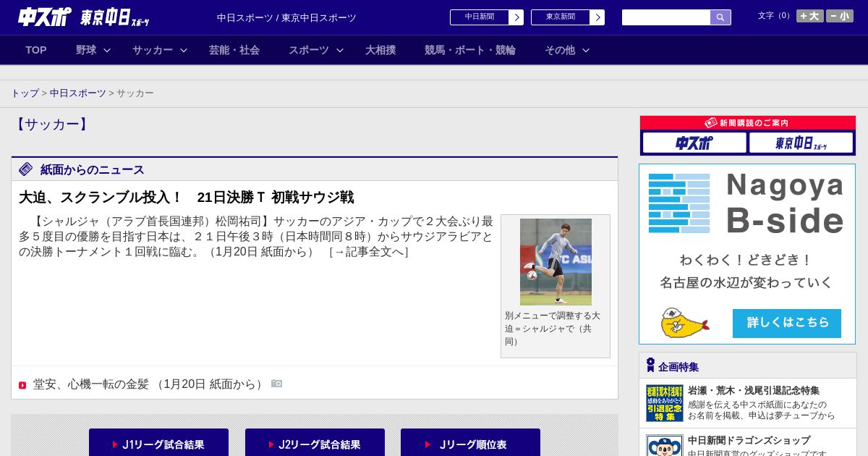Click the ribbon icon beside 企画特集

[x=650, y=365]
